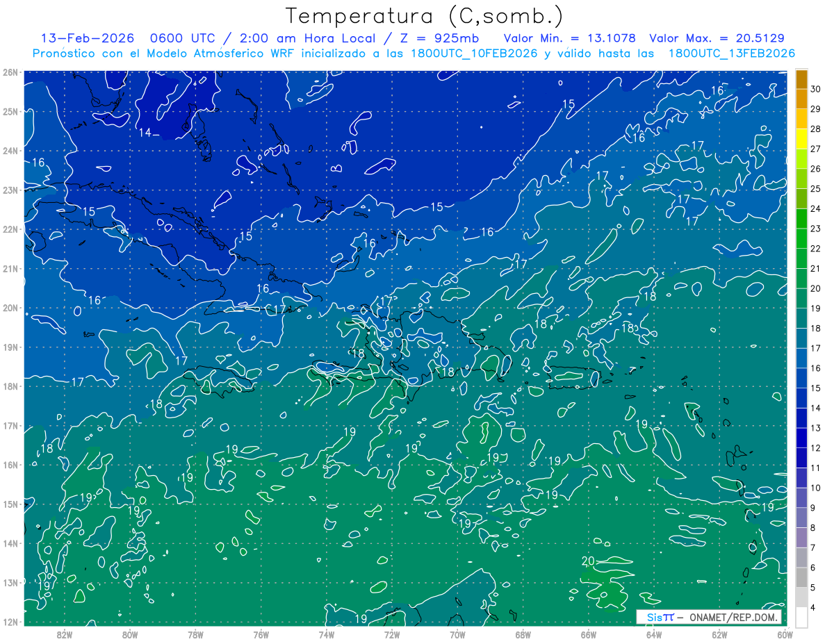The width and height of the screenshot is (834, 644).
Task: Click the "20N" latitude axis label
Action: (10, 308)
